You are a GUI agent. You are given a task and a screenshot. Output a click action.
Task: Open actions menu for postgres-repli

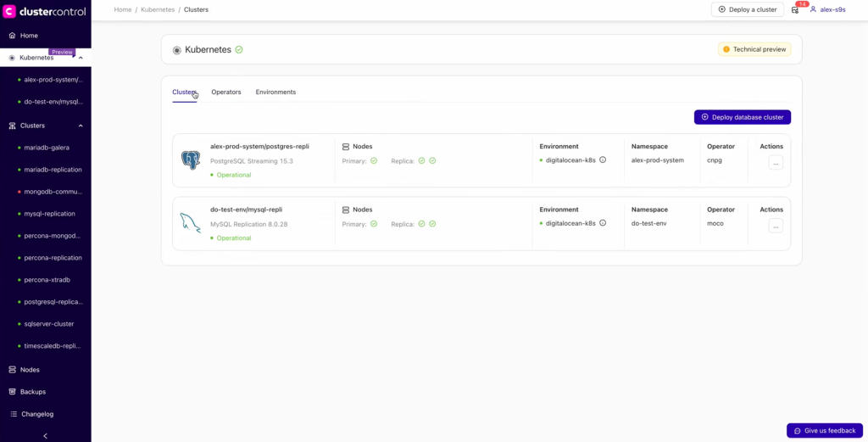coord(776,162)
